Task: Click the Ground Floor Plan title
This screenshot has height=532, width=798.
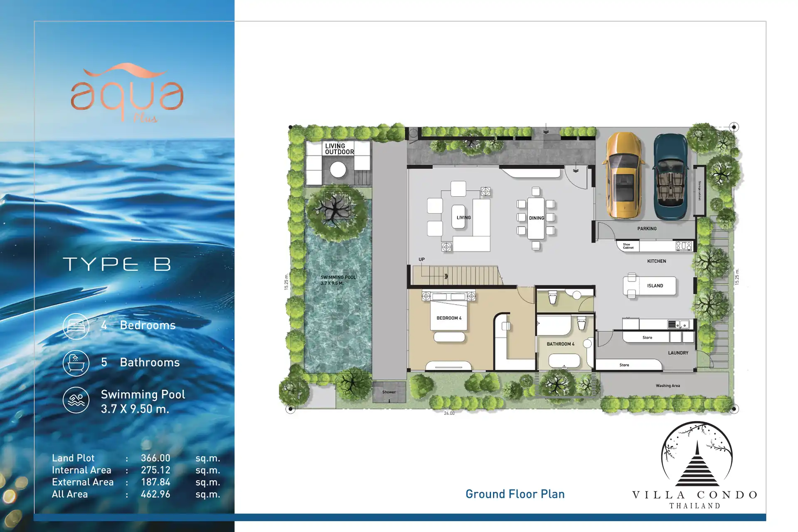Action: [515, 494]
